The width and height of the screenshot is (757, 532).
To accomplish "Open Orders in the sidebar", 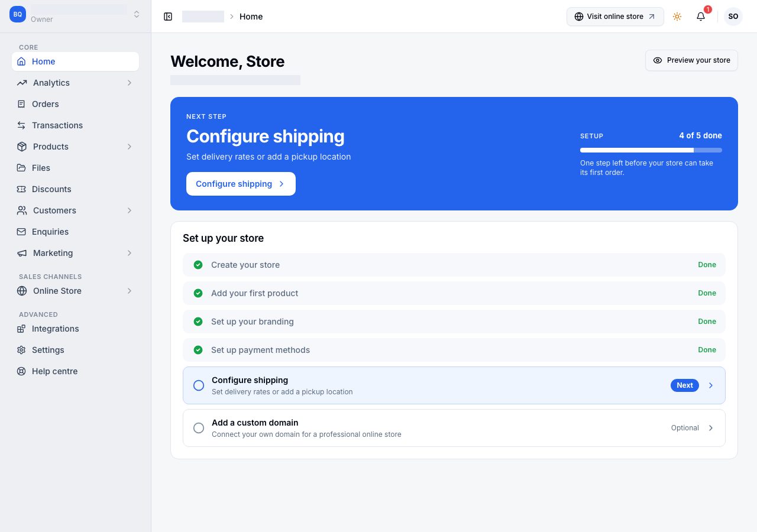I will click(75, 104).
